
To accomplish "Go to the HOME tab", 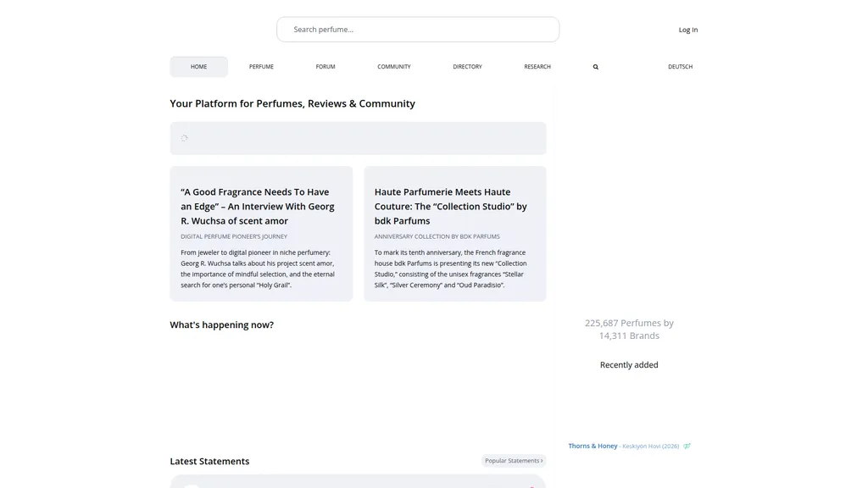I will pyautogui.click(x=198, y=67).
